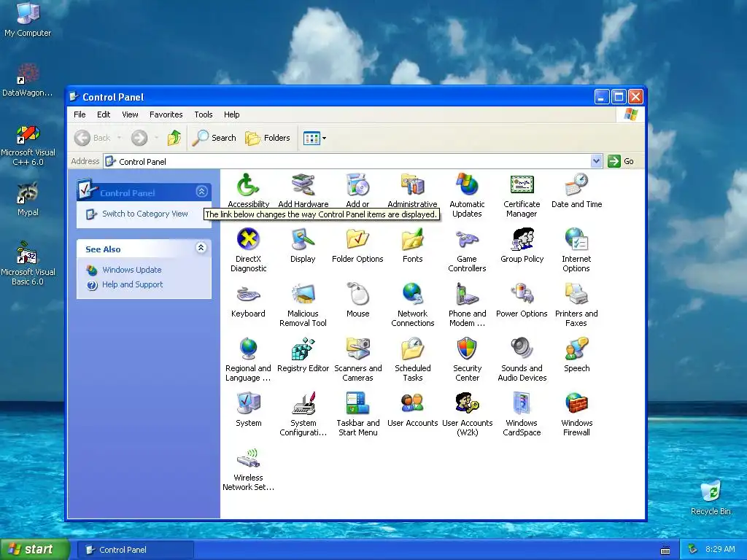Screen dimensions: 747x560
Task: Open the Start menu
Action: [x=35, y=550]
